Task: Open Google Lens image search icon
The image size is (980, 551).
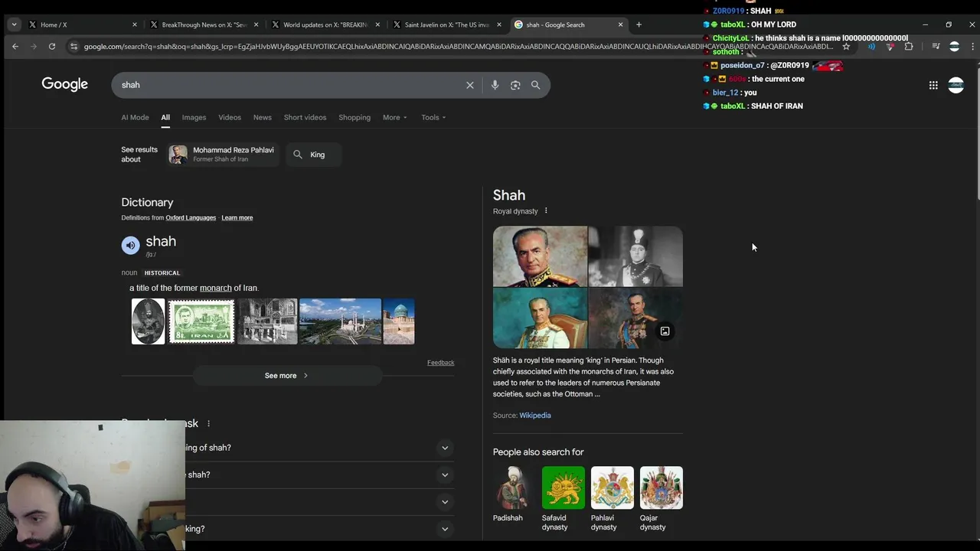Action: (515, 85)
